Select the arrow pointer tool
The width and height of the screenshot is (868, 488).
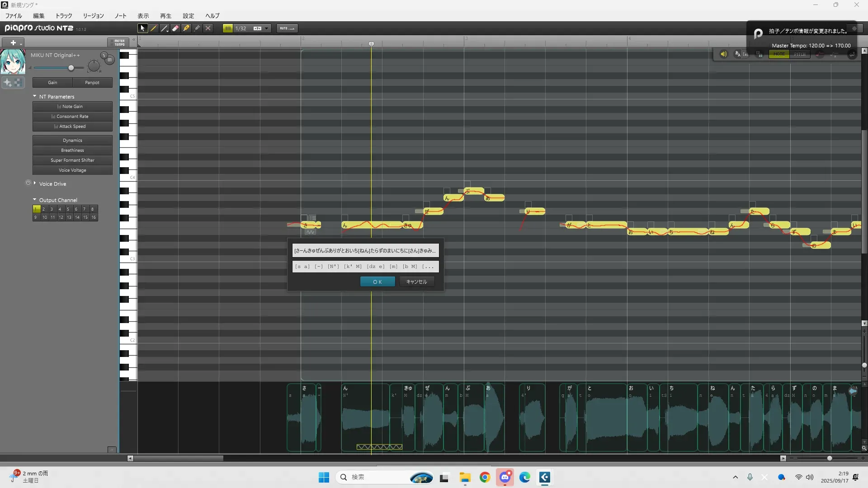pos(142,28)
